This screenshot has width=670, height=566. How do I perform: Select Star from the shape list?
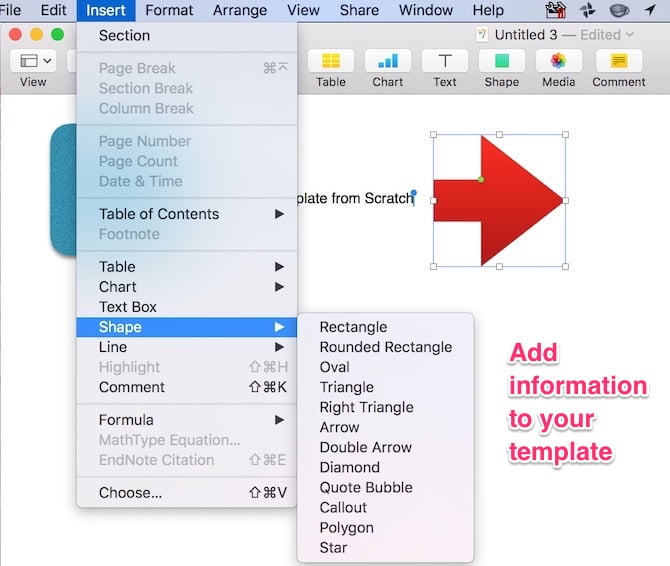pyautogui.click(x=333, y=548)
